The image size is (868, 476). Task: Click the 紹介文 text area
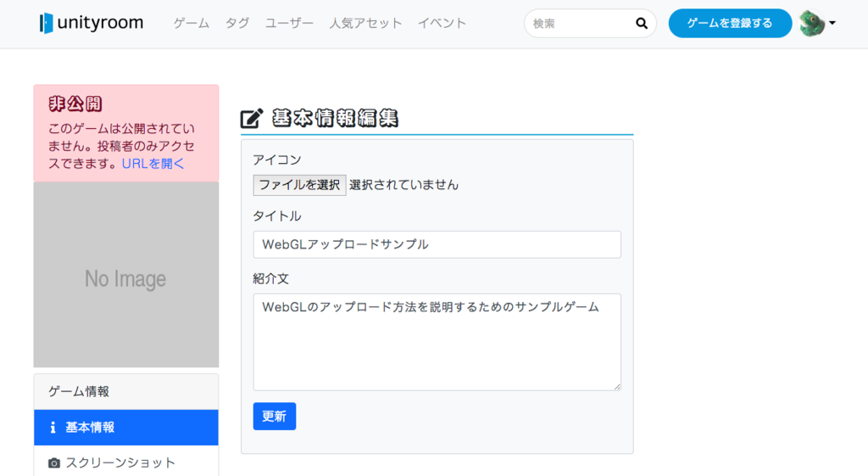pyautogui.click(x=437, y=342)
